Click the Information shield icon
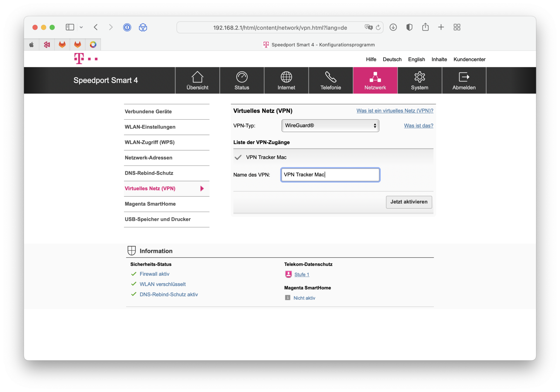The image size is (560, 392). click(132, 251)
